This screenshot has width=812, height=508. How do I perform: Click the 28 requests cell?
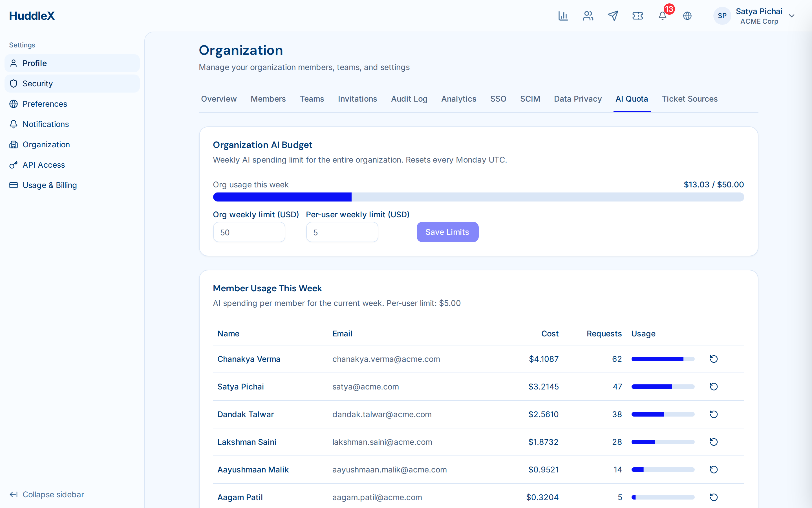pos(617,442)
